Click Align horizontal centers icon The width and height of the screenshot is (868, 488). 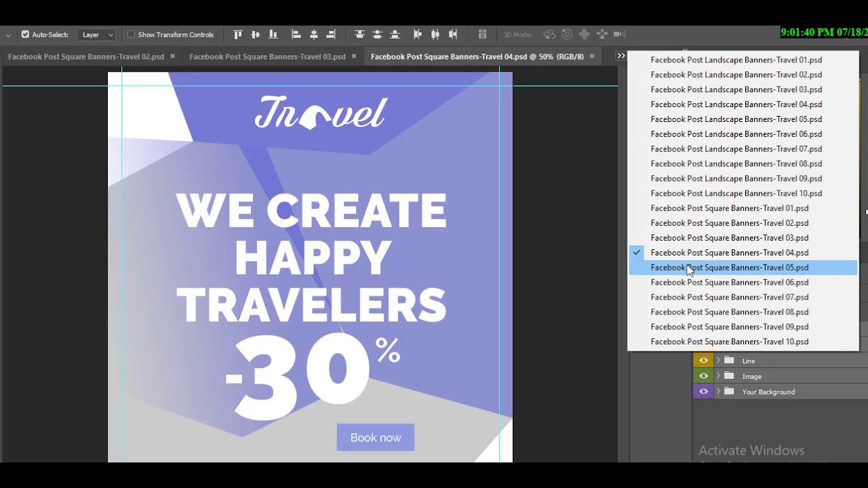[313, 35]
